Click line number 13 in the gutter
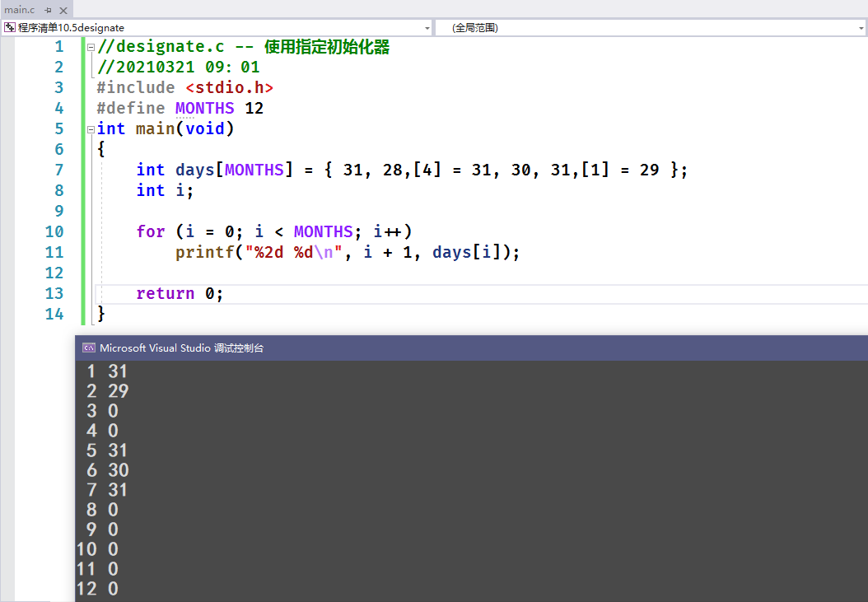Image resolution: width=868 pixels, height=602 pixels. click(x=54, y=293)
